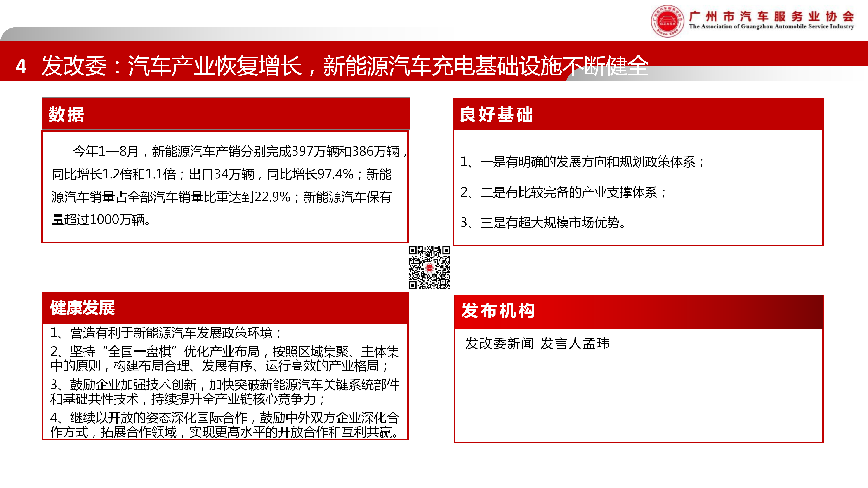Click item 二是有比较完备的产业支撑体系
The image size is (868, 488).
point(563,192)
